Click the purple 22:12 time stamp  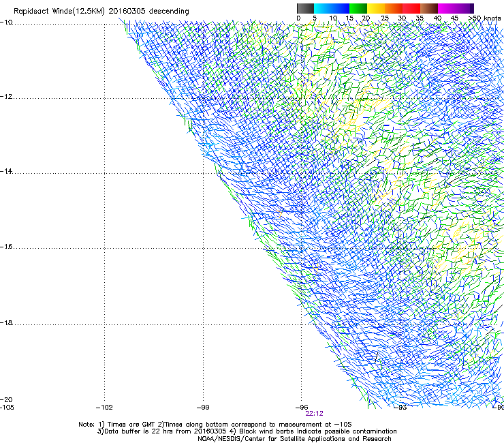click(315, 414)
